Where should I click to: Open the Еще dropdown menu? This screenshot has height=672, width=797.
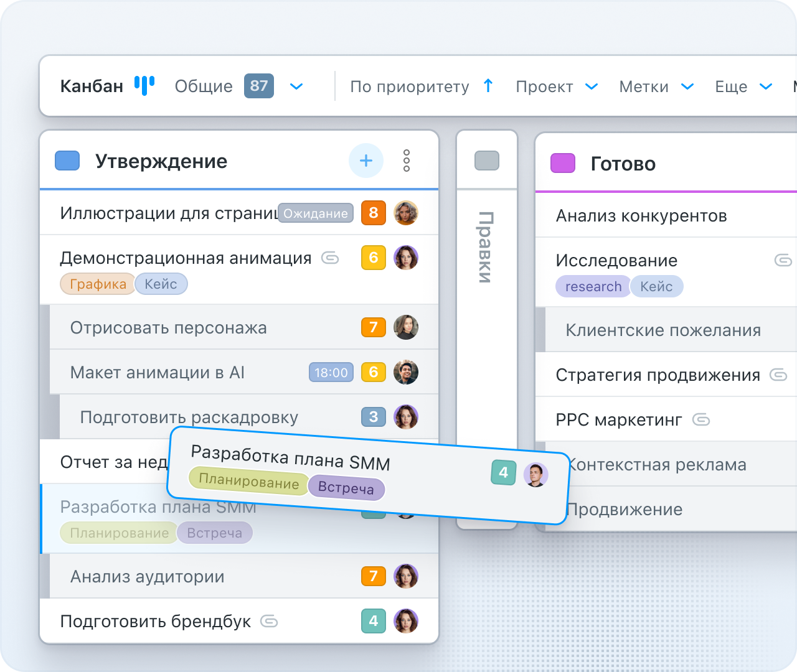point(766,86)
